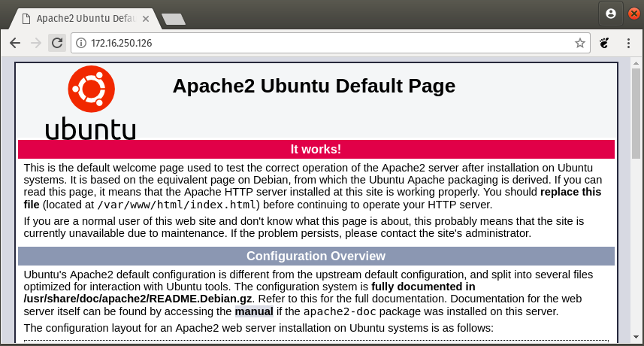The height and width of the screenshot is (346, 644).
Task: Open a new tab
Action: click(x=174, y=20)
